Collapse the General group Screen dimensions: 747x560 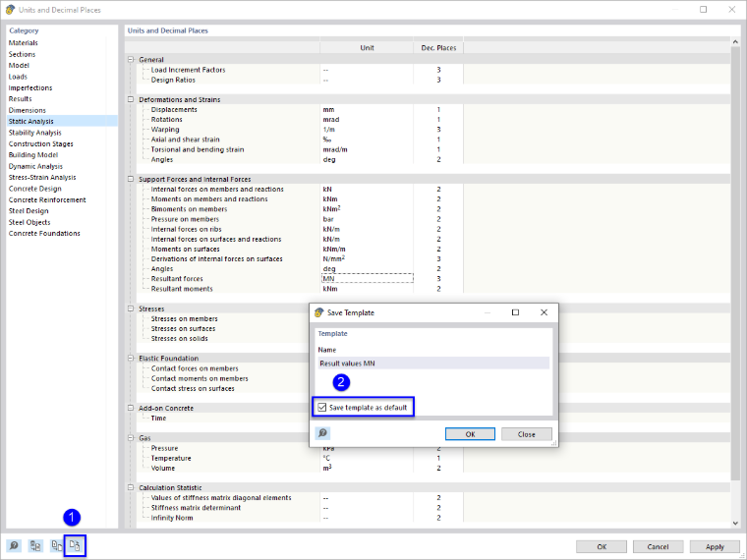(131, 60)
